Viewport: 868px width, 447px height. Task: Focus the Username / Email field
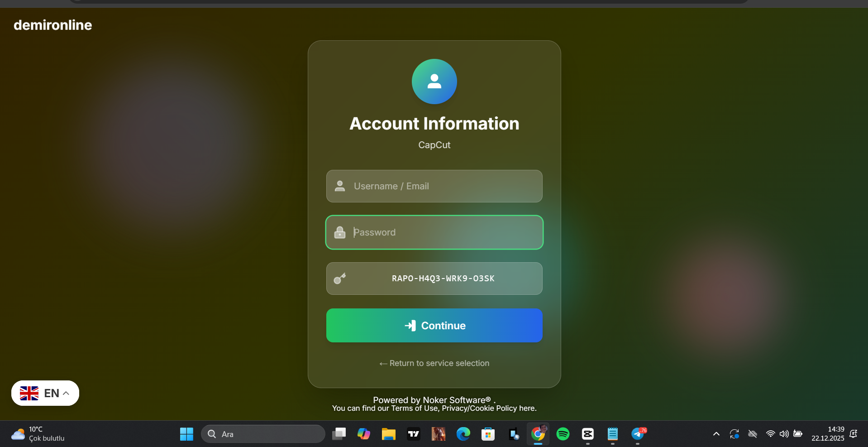coord(434,186)
